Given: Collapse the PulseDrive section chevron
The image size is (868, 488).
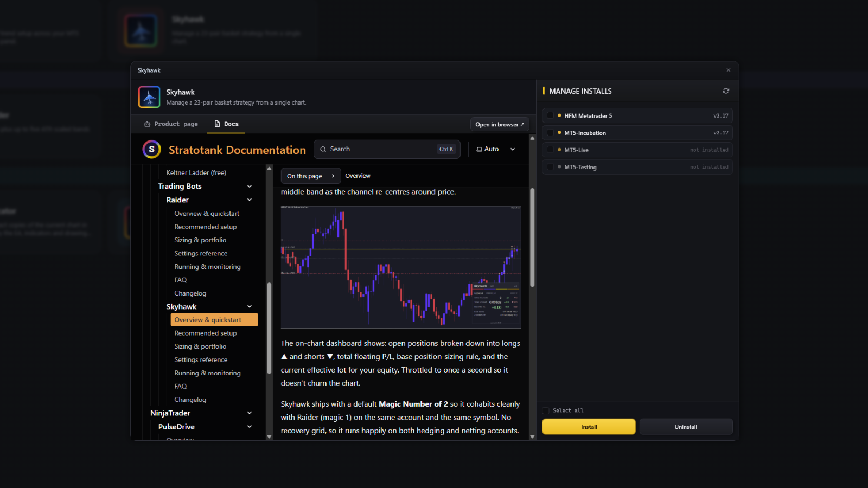Looking at the screenshot, I should (250, 427).
